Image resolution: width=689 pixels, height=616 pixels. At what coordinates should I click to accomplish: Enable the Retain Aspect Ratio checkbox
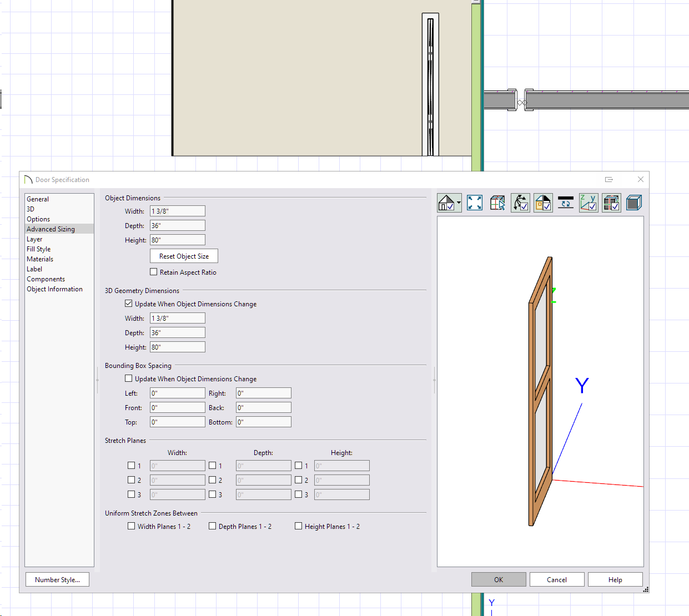(154, 272)
